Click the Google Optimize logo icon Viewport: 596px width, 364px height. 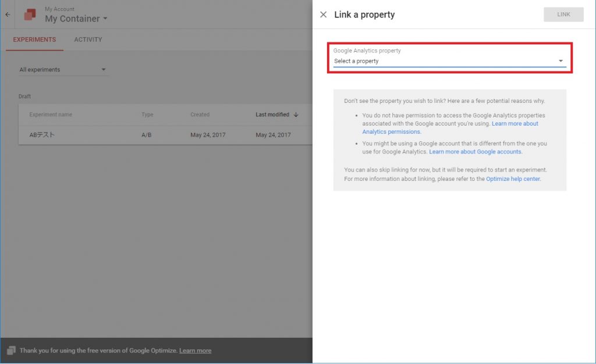pyautogui.click(x=30, y=15)
